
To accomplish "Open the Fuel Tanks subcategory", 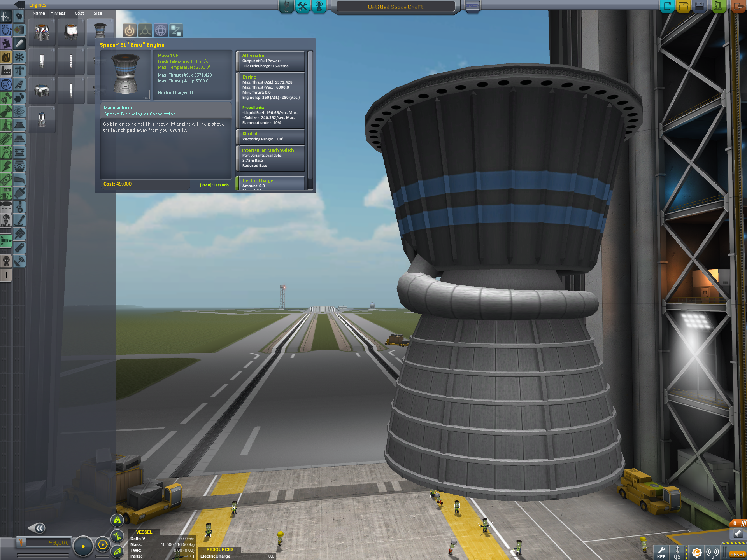I will pos(19,30).
